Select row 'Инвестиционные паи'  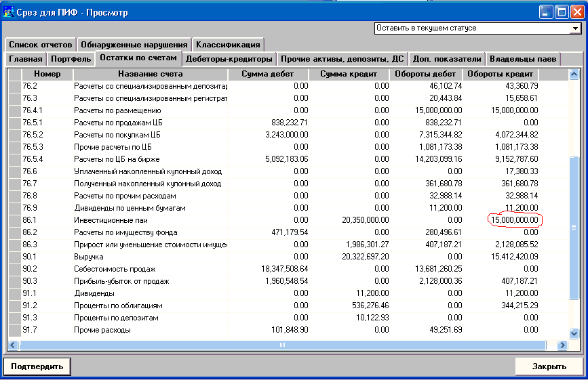[x=288, y=220]
